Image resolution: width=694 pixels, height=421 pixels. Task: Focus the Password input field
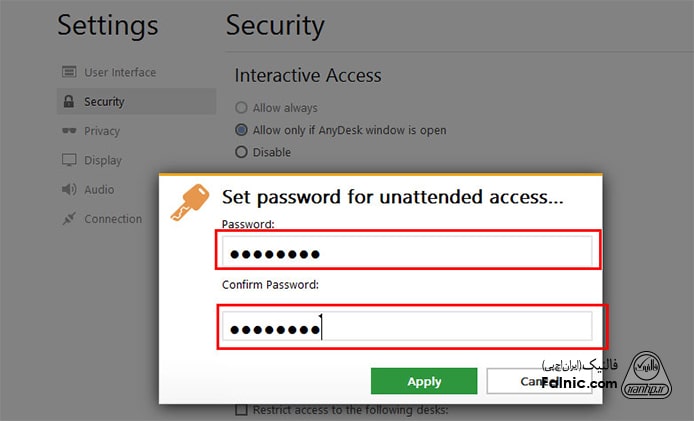tap(407, 250)
